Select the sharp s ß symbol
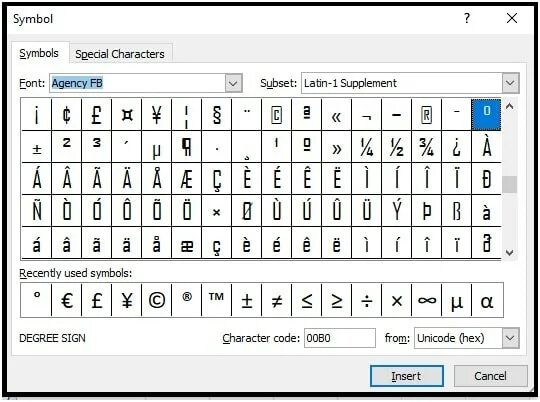The height and width of the screenshot is (402, 540). (456, 211)
